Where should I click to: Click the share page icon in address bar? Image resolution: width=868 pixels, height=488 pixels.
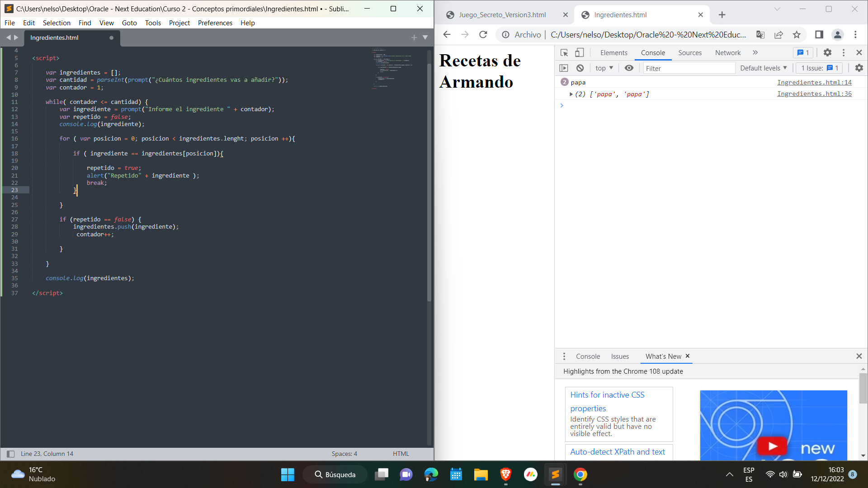[778, 35]
